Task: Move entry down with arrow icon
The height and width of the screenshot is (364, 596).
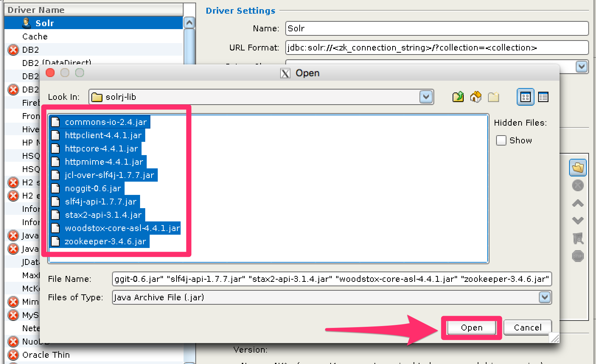Action: click(578, 220)
